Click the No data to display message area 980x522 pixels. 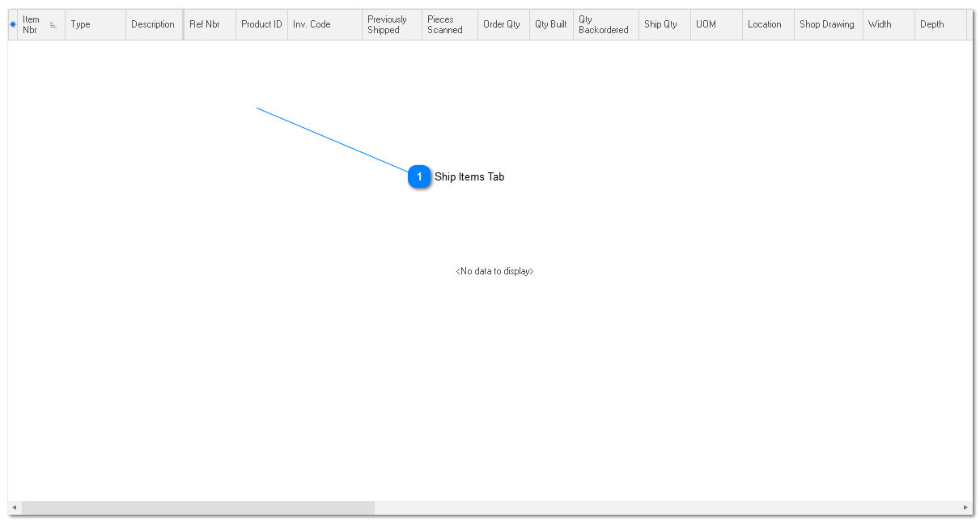(494, 271)
